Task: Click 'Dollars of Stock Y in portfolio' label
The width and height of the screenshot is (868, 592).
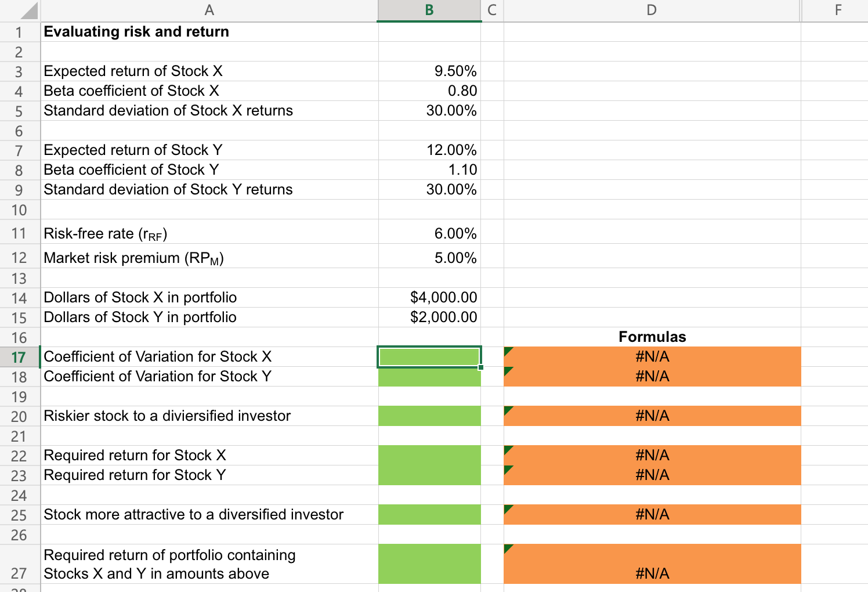Action: point(140,317)
